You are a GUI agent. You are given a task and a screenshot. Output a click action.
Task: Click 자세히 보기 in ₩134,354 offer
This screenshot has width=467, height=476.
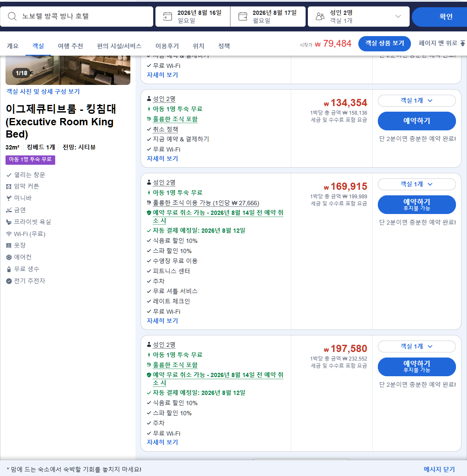(x=162, y=158)
